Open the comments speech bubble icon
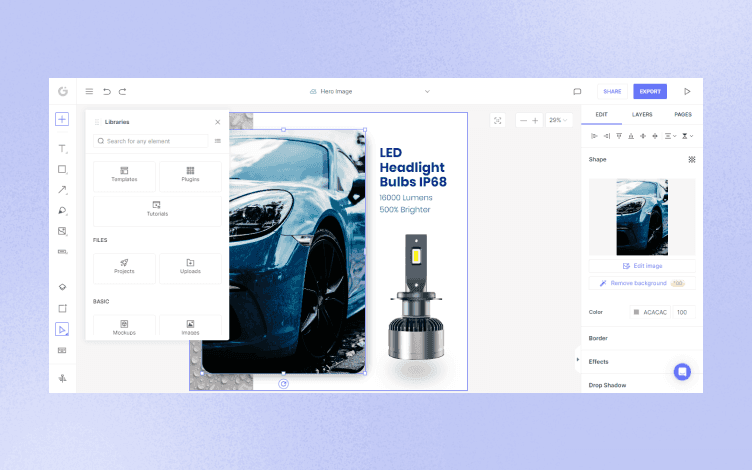 click(577, 91)
